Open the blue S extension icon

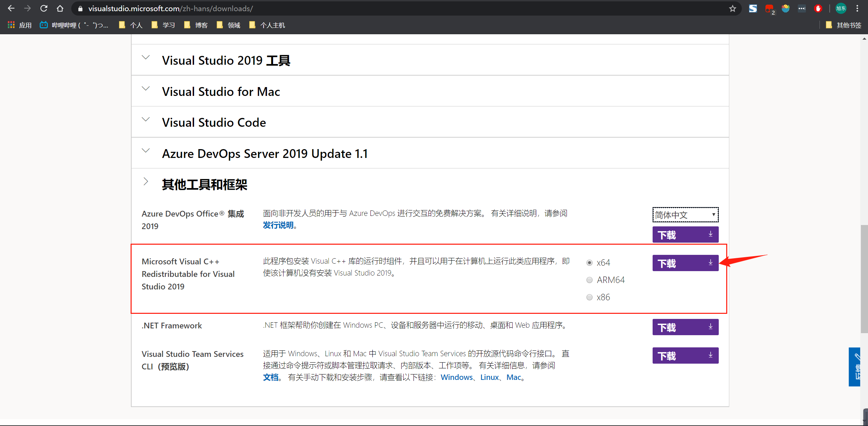753,8
